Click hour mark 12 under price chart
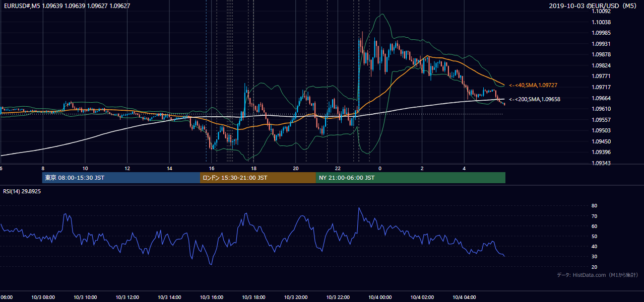 point(127,168)
